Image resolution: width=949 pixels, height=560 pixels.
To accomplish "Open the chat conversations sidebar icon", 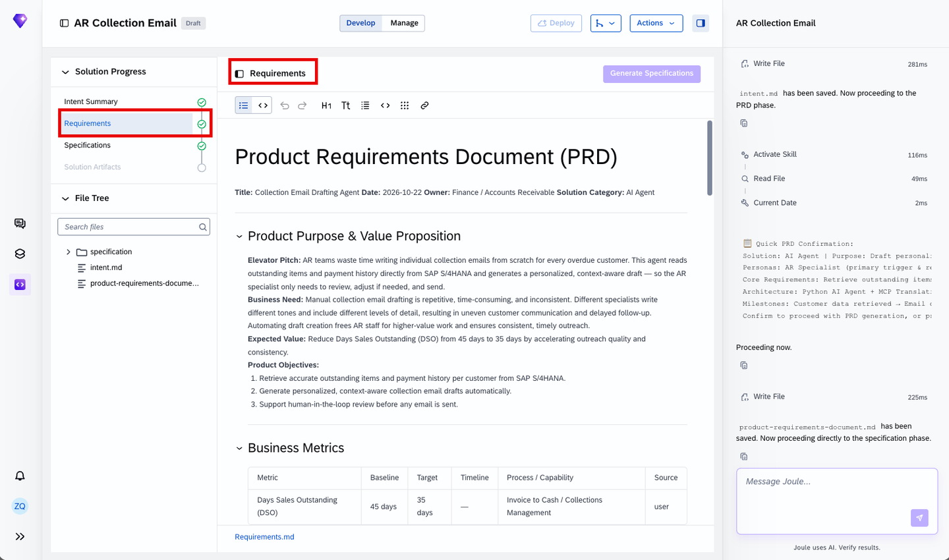I will tap(20, 223).
